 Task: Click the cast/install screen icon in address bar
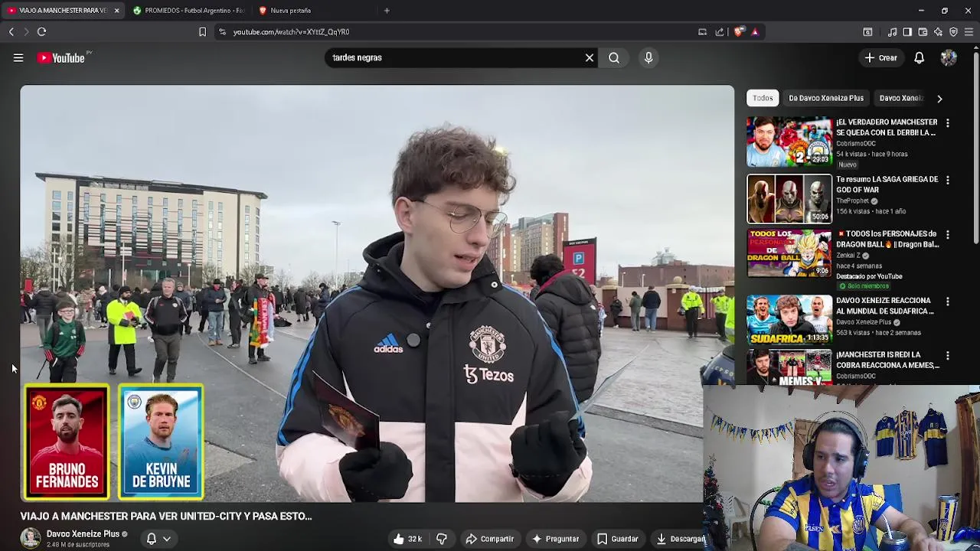coord(702,31)
